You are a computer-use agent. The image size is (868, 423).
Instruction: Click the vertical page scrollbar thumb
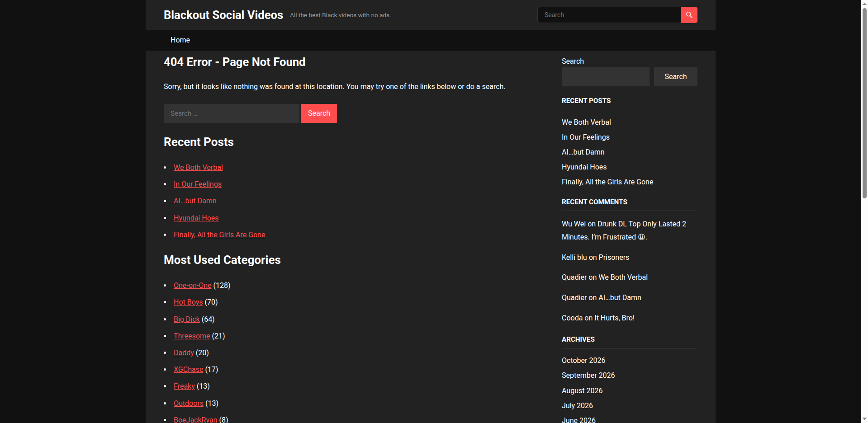864,103
